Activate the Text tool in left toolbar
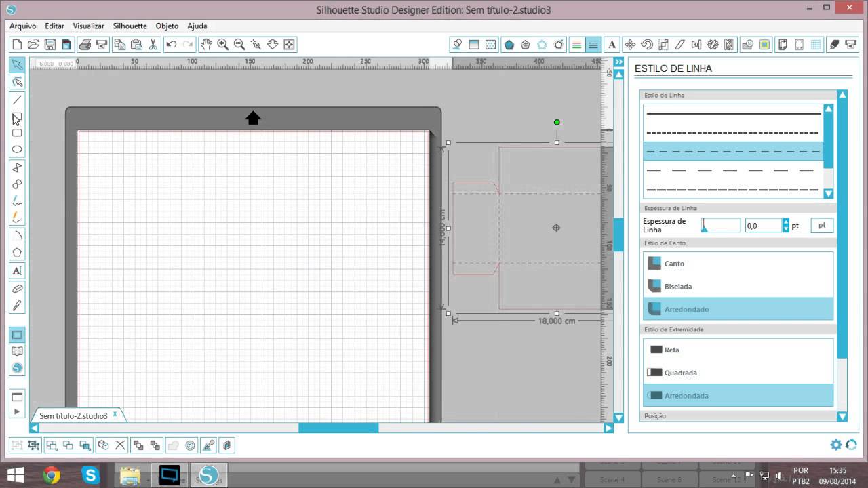This screenshot has height=488, width=868. 17,270
